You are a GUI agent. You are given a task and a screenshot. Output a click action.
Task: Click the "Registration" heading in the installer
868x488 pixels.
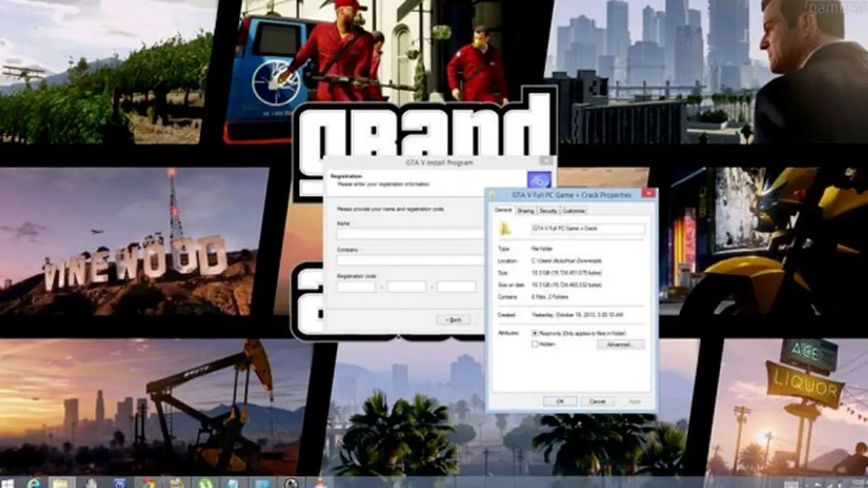346,176
